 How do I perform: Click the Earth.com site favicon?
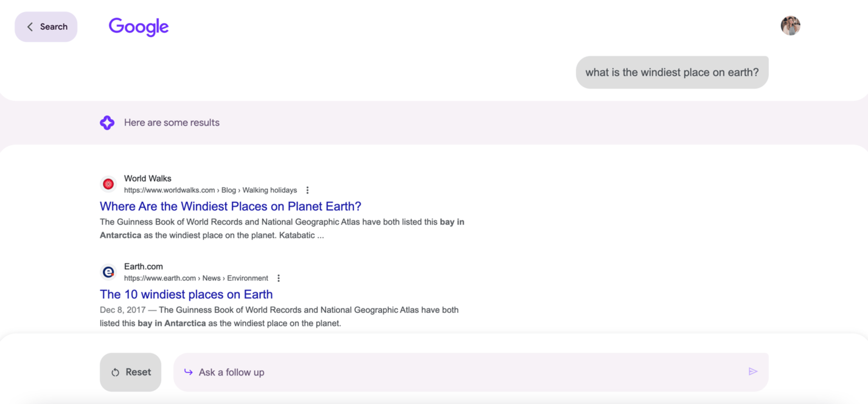click(108, 272)
